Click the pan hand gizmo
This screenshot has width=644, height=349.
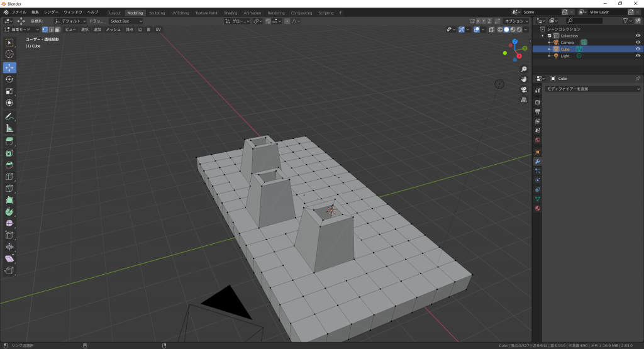pyautogui.click(x=524, y=79)
